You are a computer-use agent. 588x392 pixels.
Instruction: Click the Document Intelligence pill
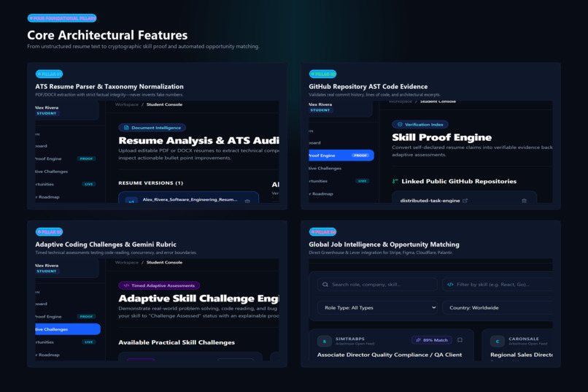click(152, 128)
